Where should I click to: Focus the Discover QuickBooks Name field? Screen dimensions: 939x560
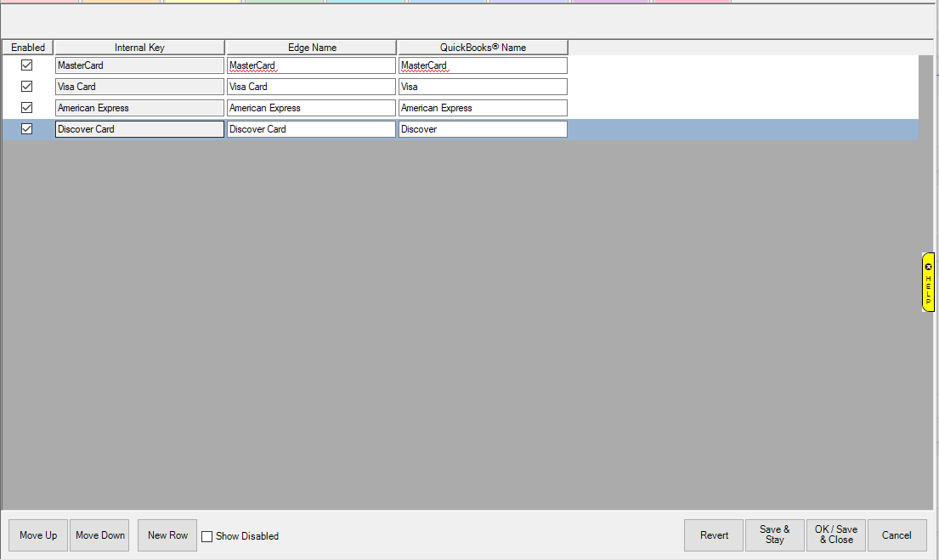[x=483, y=129]
